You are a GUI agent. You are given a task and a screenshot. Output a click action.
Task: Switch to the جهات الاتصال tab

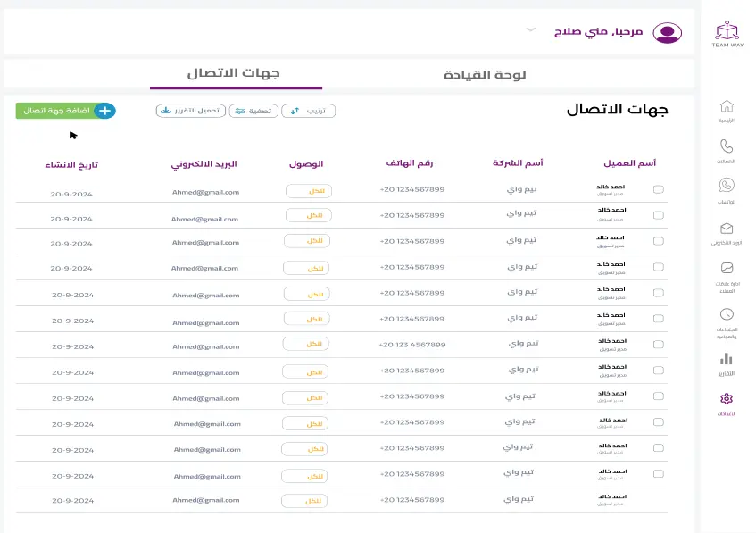click(x=235, y=74)
